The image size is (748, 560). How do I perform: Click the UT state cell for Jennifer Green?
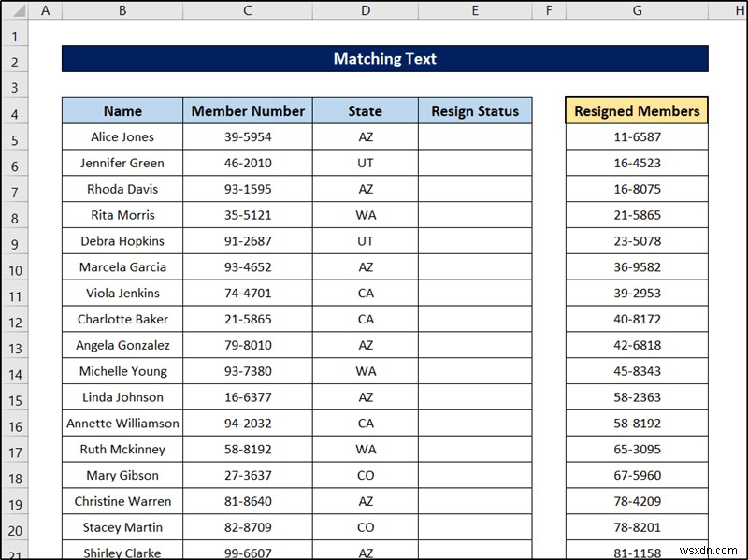tap(365, 163)
